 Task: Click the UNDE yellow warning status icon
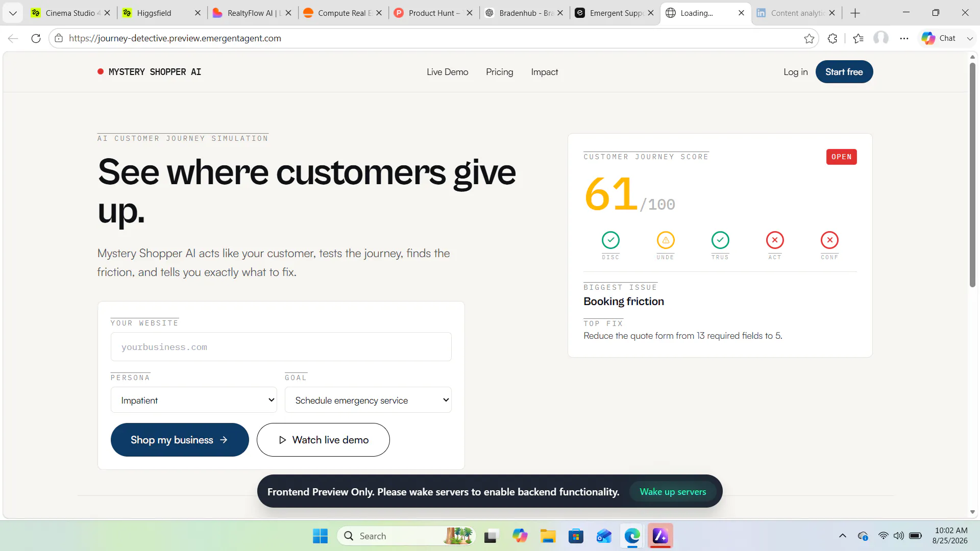(x=666, y=240)
